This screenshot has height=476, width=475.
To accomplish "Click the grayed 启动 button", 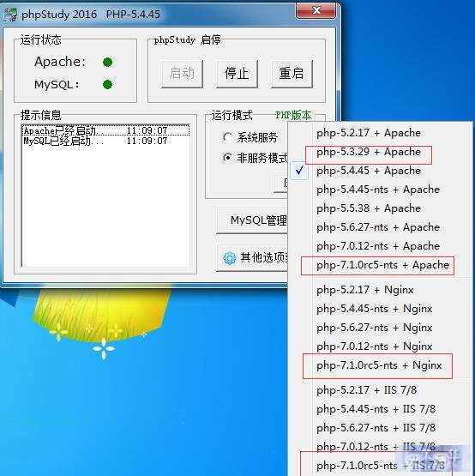I will point(182,74).
